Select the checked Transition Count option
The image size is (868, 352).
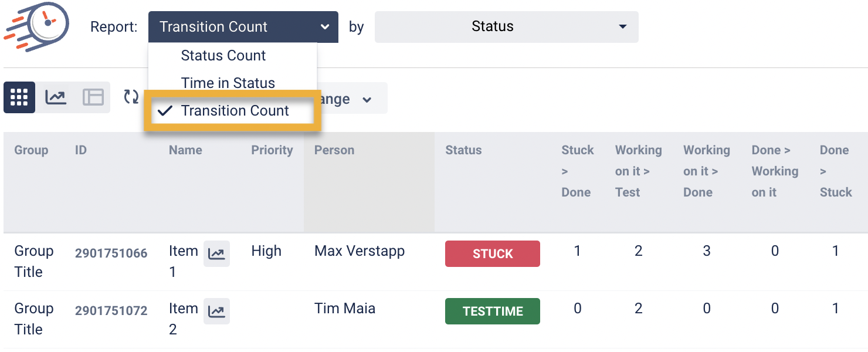point(235,111)
